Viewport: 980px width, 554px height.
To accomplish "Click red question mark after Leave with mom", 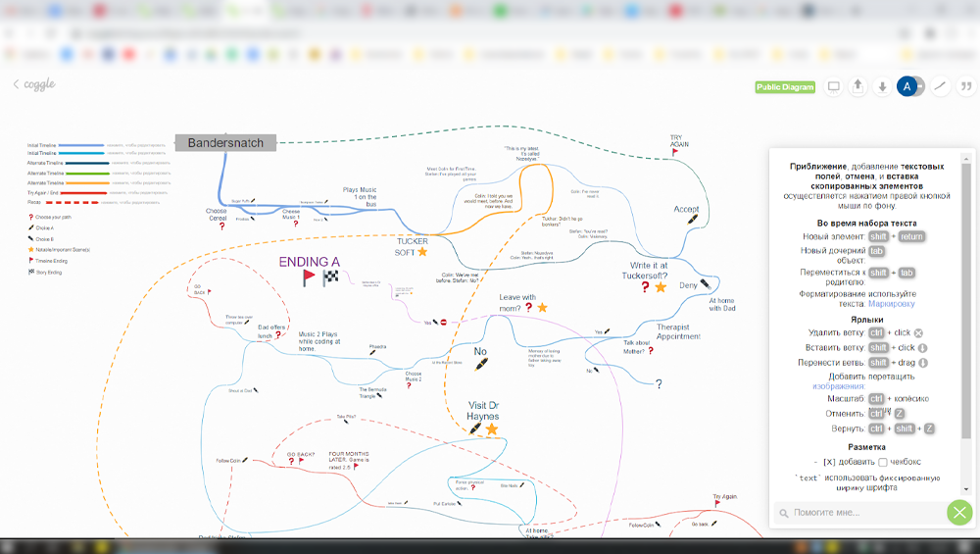I will tap(529, 307).
